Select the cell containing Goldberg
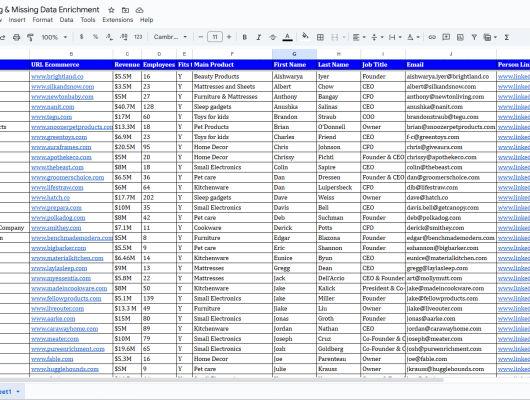This screenshot has width=530, height=400. point(338,349)
